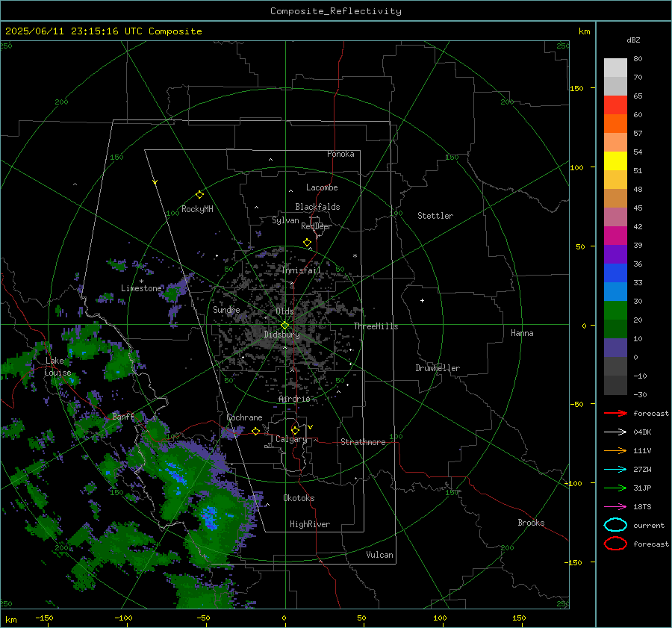Viewport: 672px width, 628px height.
Task: Click the yellow diamond marker near RockyMH
Action: click(x=199, y=195)
